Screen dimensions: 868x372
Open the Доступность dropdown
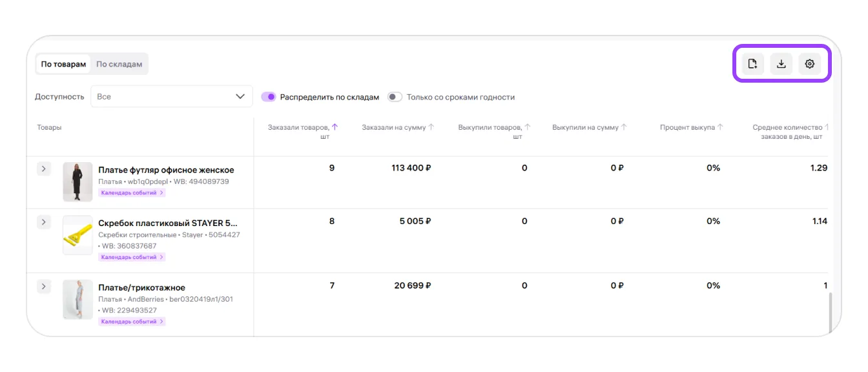(x=171, y=97)
